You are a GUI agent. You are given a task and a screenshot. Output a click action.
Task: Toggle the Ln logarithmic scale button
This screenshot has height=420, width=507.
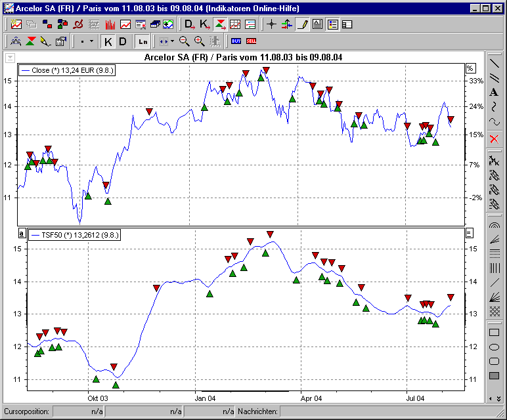coord(143,41)
